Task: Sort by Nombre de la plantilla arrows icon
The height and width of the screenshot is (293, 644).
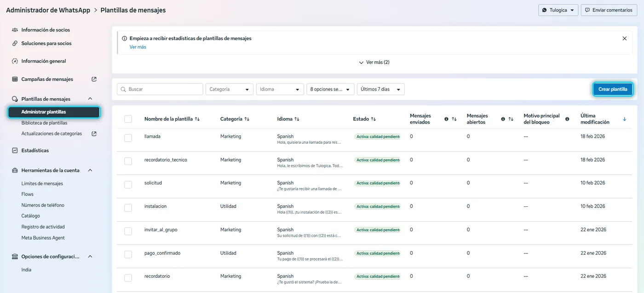Action: (x=197, y=119)
